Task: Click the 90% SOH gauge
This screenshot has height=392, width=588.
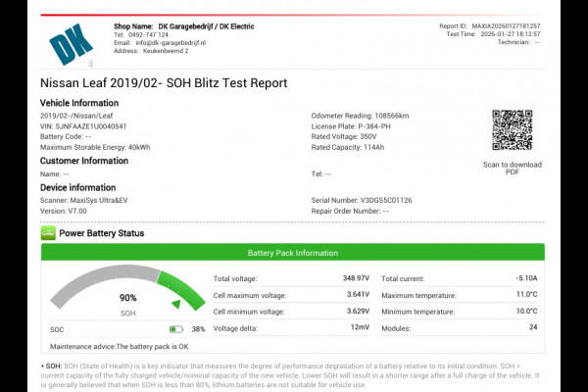Action: click(127, 294)
